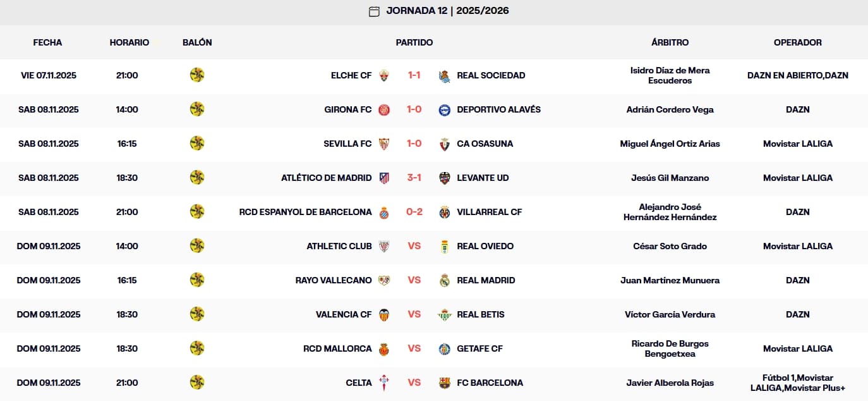
Task: Click the ball icon on the Celta match row
Action: (197, 383)
